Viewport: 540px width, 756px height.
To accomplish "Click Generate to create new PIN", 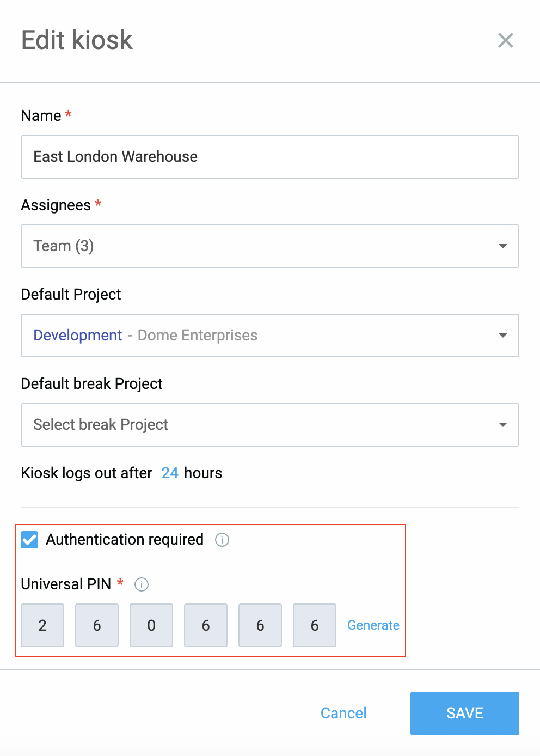I will (373, 625).
